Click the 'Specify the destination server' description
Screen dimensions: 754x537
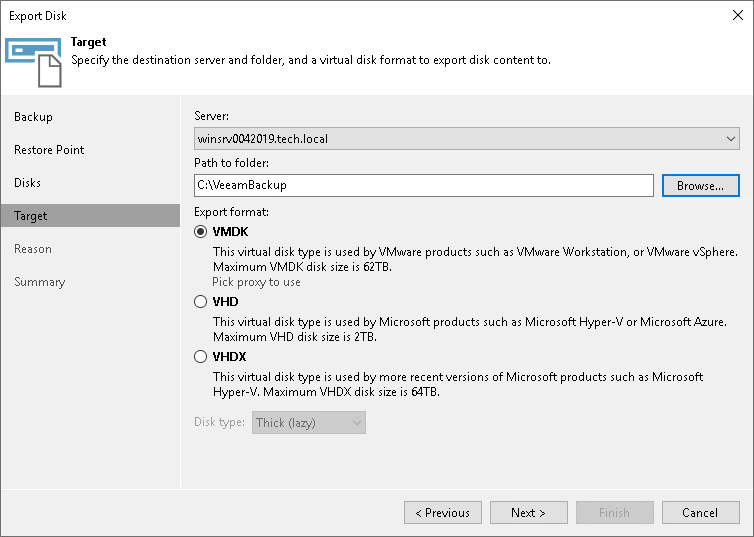311,60
